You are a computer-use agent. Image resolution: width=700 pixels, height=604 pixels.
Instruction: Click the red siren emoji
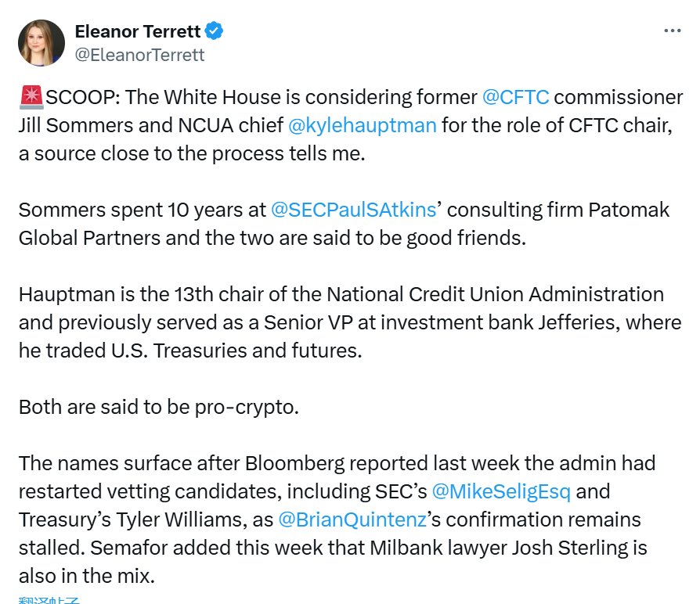pyautogui.click(x=31, y=98)
